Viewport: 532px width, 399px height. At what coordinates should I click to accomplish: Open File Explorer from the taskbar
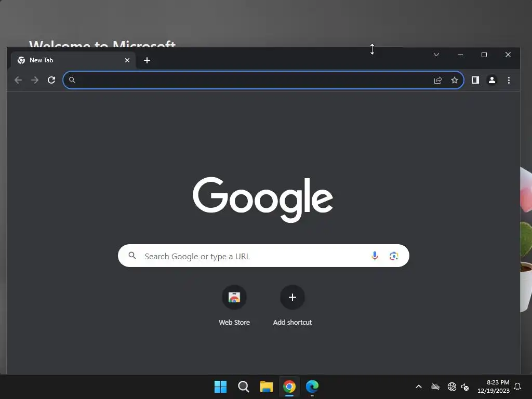267,387
